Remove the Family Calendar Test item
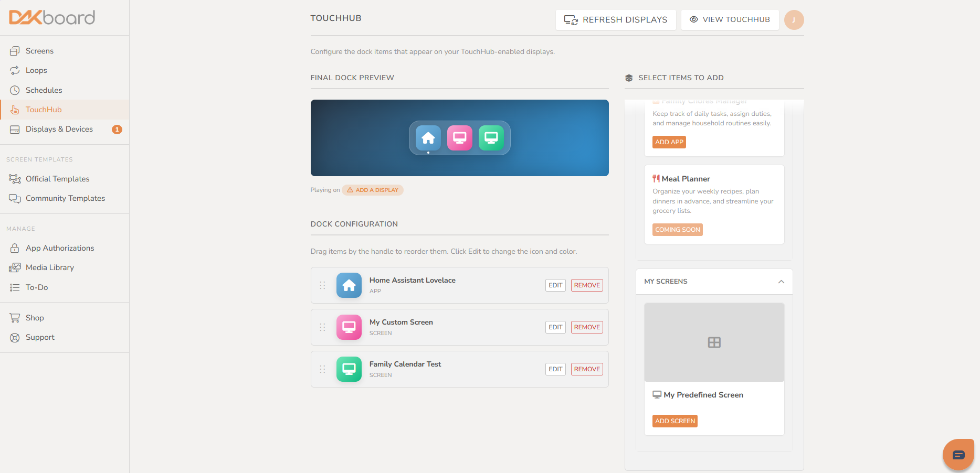980x473 pixels. click(587, 369)
